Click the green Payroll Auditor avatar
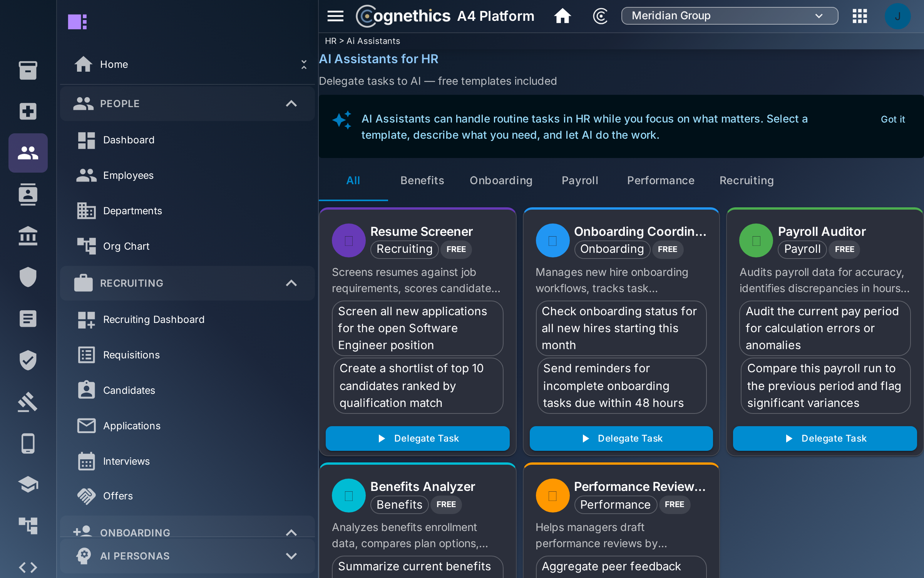924x578 pixels. tap(756, 240)
